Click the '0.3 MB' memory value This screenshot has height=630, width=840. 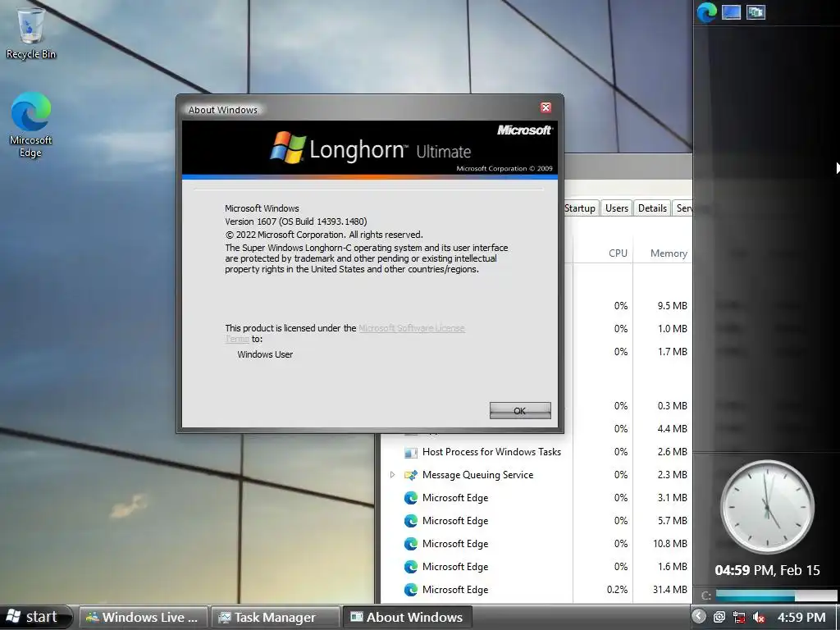pos(673,406)
